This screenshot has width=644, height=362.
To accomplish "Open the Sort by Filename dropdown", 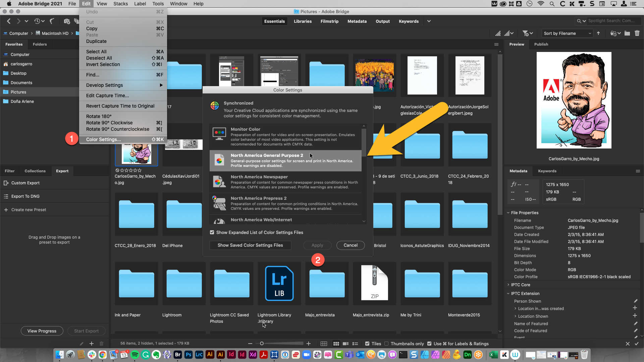I will click(x=567, y=33).
